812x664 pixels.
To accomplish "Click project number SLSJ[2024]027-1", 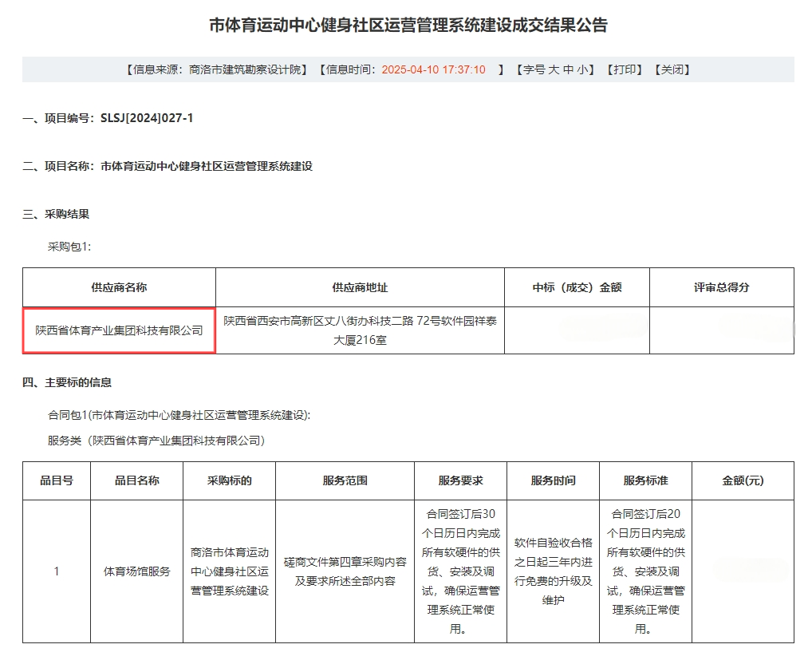I will (147, 118).
